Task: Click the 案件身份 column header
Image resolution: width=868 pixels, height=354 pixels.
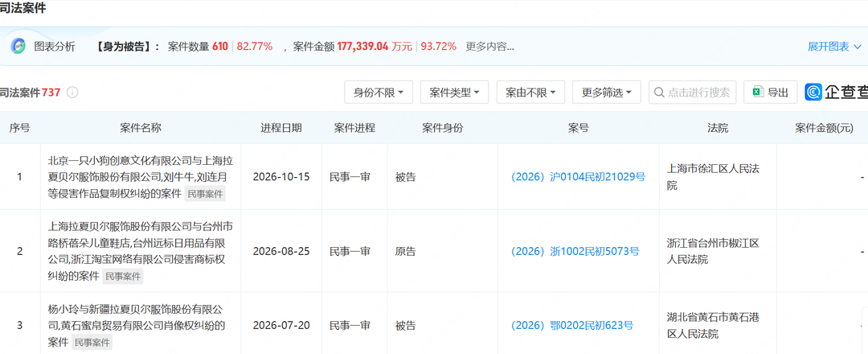Action: click(x=442, y=128)
